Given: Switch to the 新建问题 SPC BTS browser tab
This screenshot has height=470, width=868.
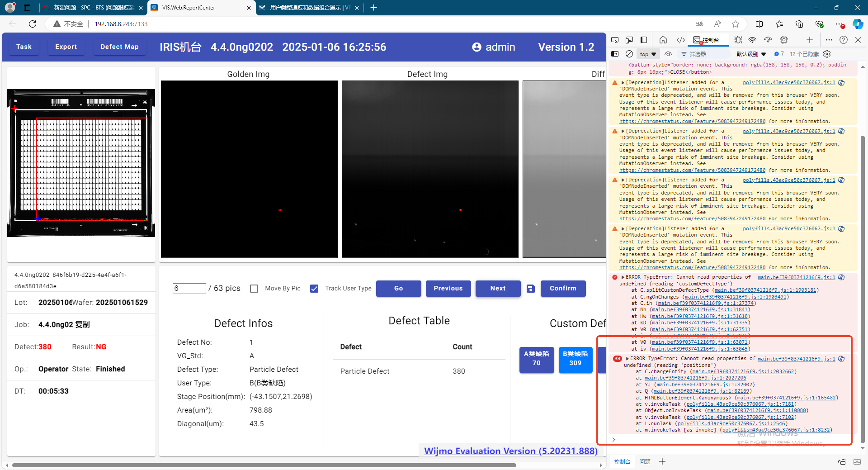Looking at the screenshot, I should [x=92, y=8].
